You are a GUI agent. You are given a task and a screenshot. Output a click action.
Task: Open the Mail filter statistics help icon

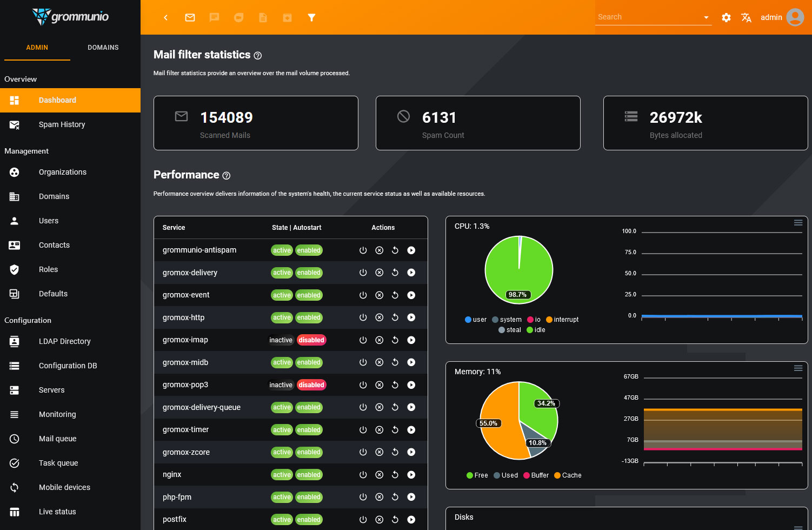258,55
